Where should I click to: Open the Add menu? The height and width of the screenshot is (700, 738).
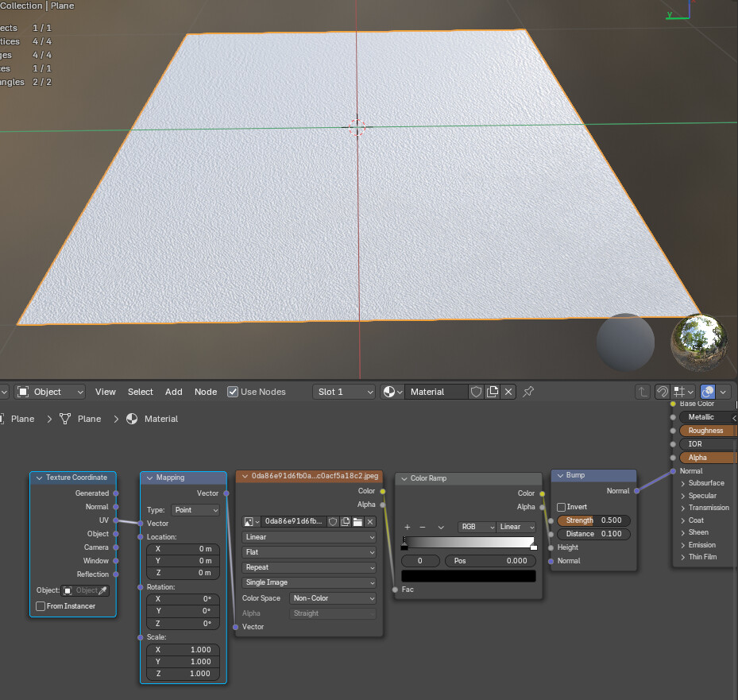[x=174, y=392]
